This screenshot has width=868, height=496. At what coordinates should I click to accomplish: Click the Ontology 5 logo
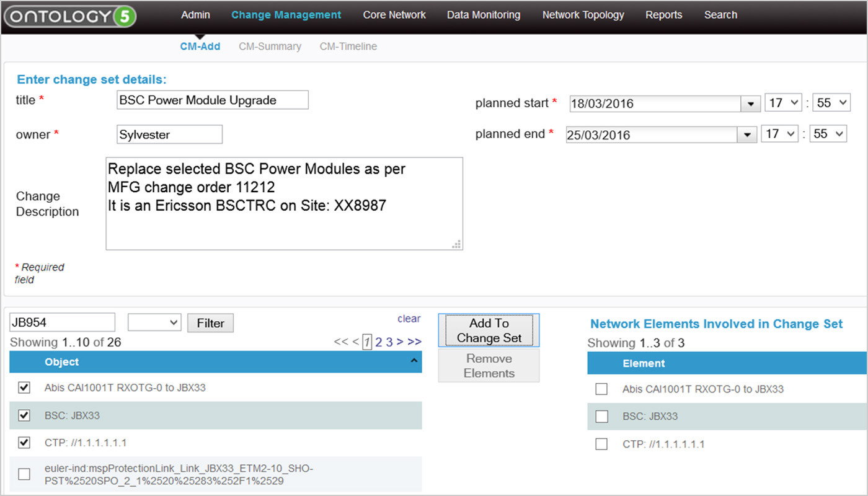69,16
